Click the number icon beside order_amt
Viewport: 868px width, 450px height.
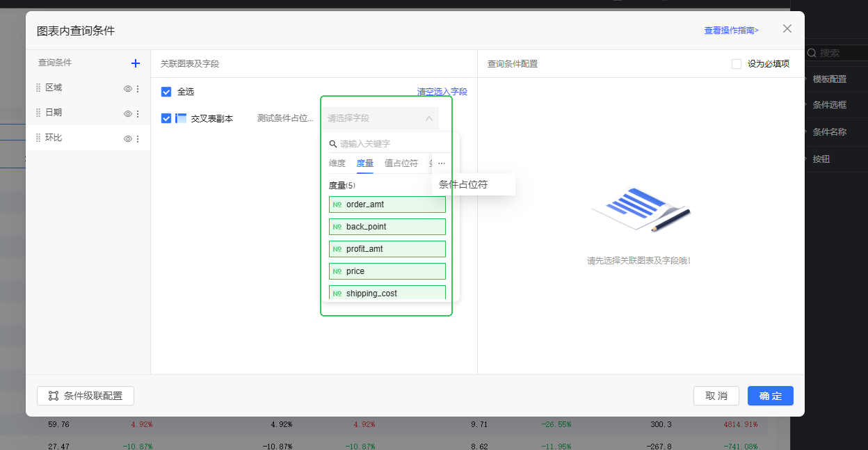[337, 204]
